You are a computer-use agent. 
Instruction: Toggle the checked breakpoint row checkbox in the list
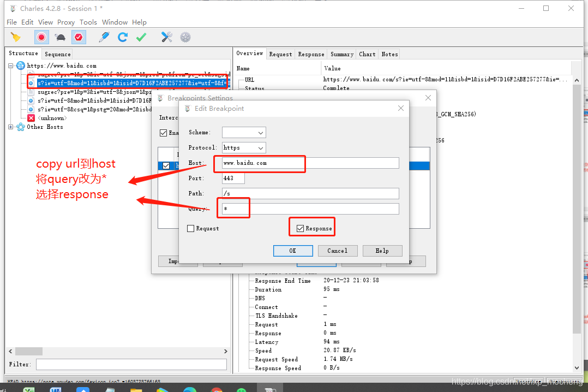[x=166, y=165]
